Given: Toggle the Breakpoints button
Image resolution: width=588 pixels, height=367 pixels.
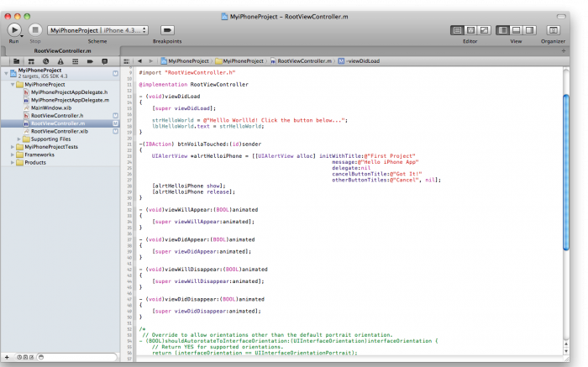Looking at the screenshot, I should coord(166,29).
